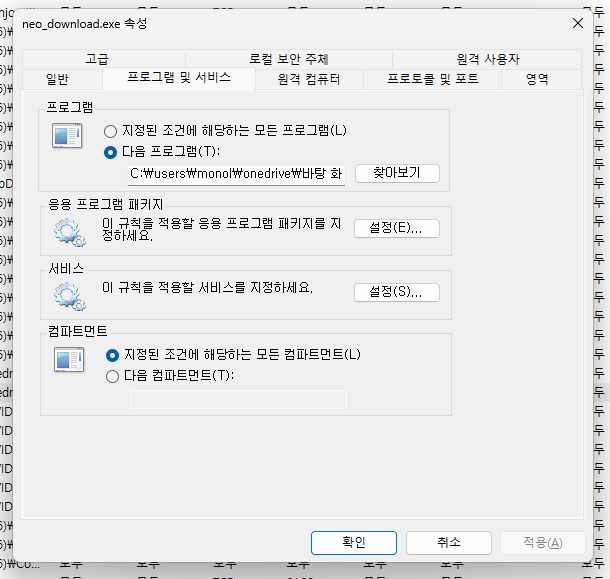This screenshot has width=610, height=579.
Task: Switch to the 영역 tab
Action: (x=537, y=79)
